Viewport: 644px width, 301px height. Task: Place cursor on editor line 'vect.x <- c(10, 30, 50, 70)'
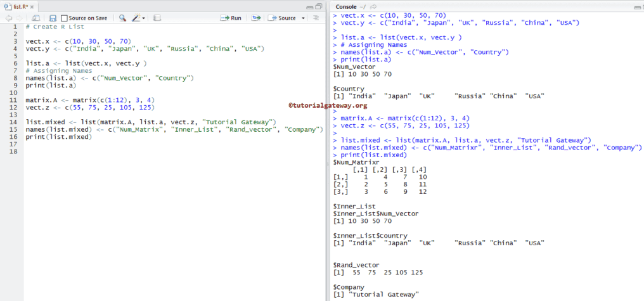click(78, 41)
